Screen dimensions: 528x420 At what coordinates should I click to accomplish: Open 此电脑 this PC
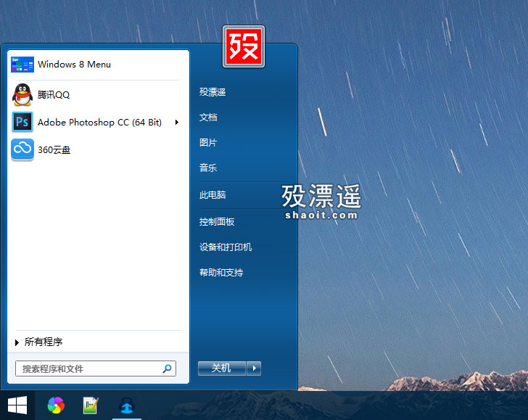click(213, 194)
